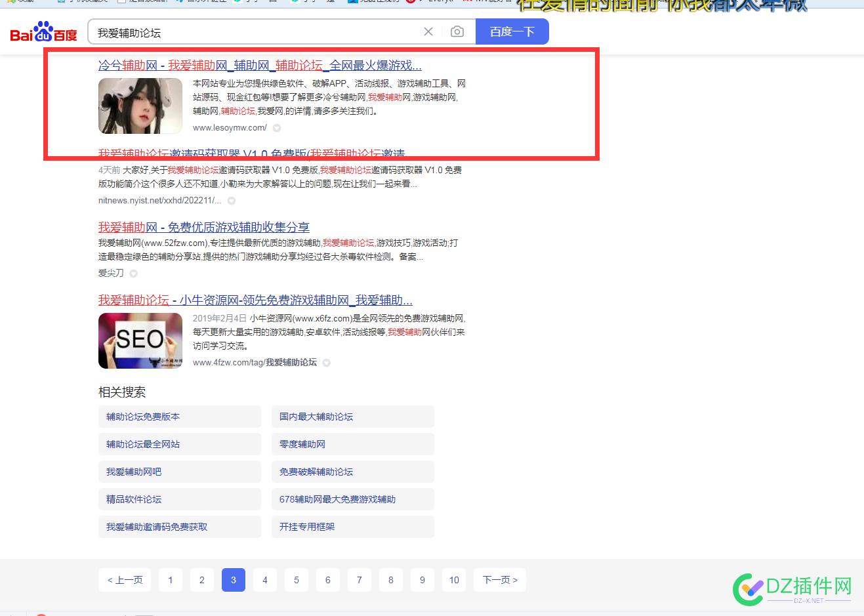864x616 pixels.
Task: Expand dropdown next to www.4fzw.com/tag URL
Action: 327,363
